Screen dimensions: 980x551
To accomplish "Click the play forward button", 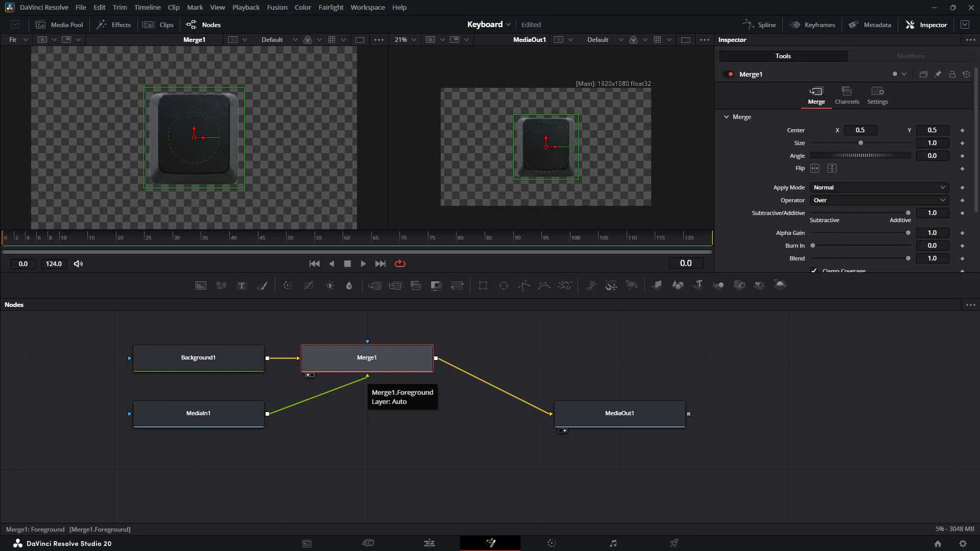I will (x=363, y=264).
